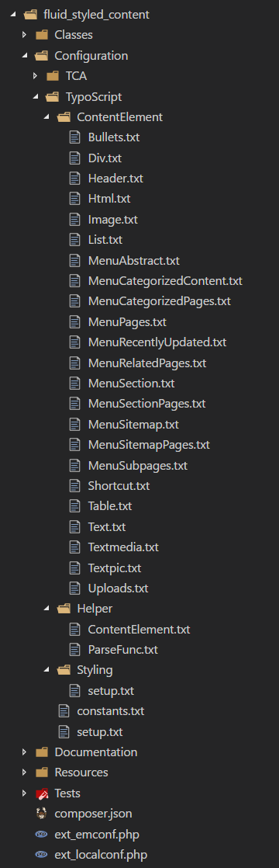Click the ParseFunc.txt file icon
The image size is (279, 868).
click(74, 649)
